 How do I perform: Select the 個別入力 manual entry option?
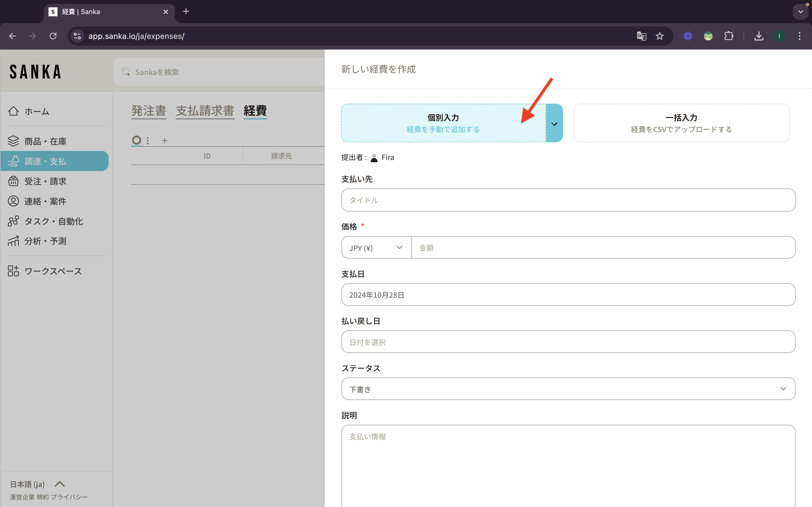coord(443,123)
